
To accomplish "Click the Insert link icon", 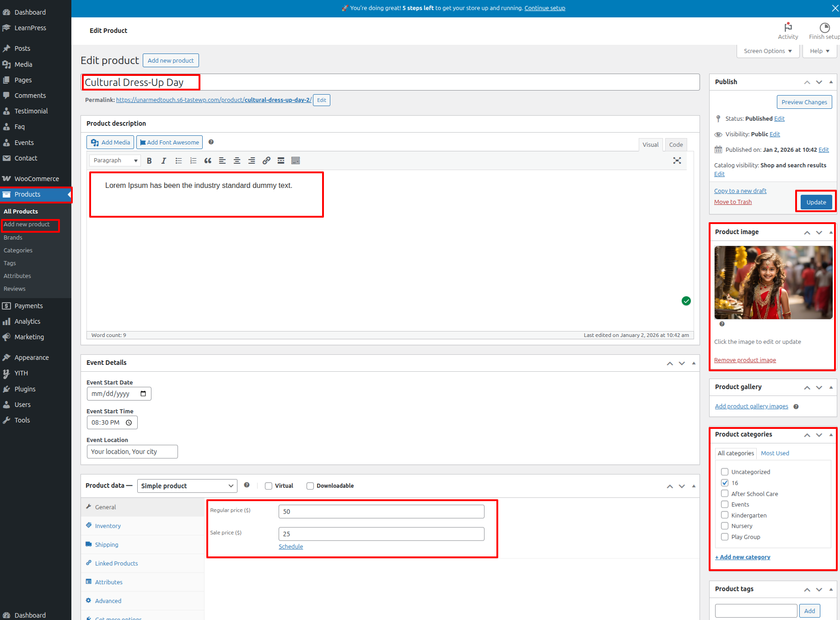I will coord(266,160).
